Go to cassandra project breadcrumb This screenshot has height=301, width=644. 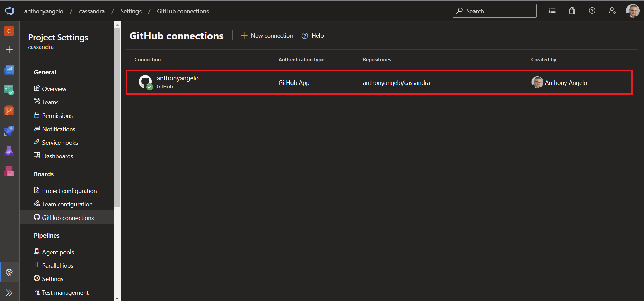92,11
